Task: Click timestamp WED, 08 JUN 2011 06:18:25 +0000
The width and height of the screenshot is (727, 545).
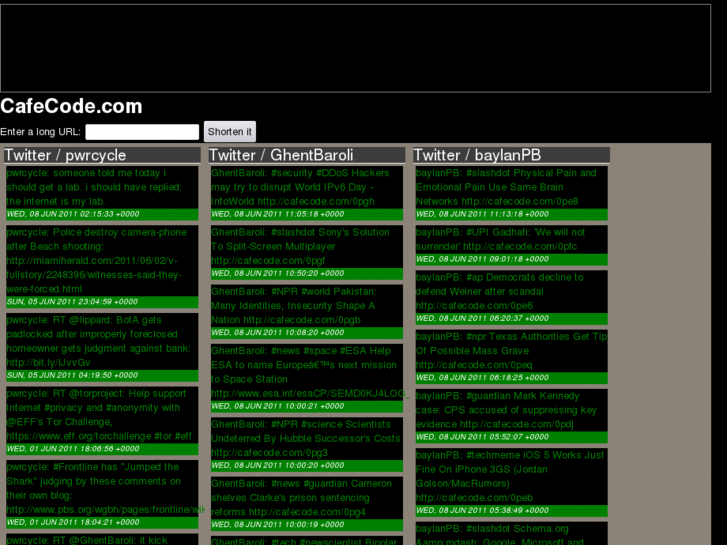Action: pos(482,378)
